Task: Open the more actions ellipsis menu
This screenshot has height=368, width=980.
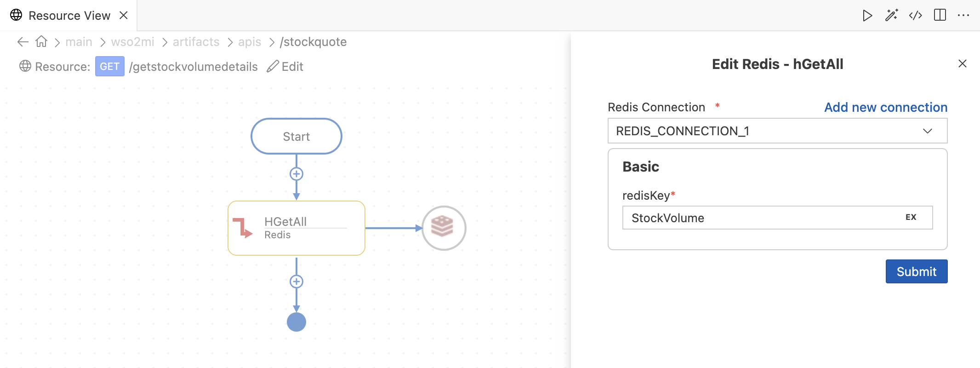Action: click(x=963, y=16)
